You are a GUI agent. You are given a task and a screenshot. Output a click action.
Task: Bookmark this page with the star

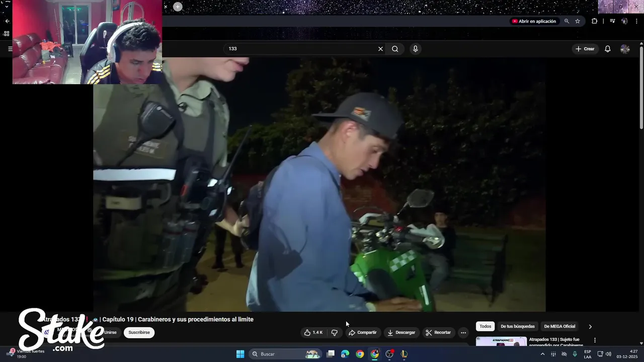click(x=578, y=21)
